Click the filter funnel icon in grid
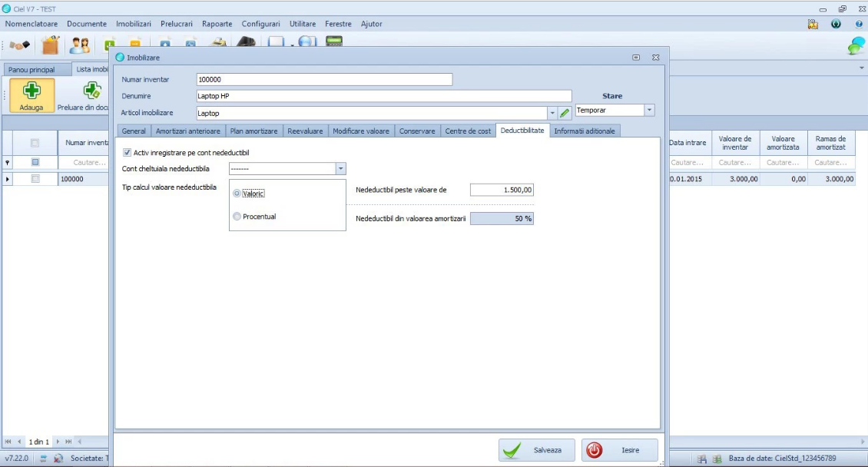868x467 pixels. pos(7,163)
